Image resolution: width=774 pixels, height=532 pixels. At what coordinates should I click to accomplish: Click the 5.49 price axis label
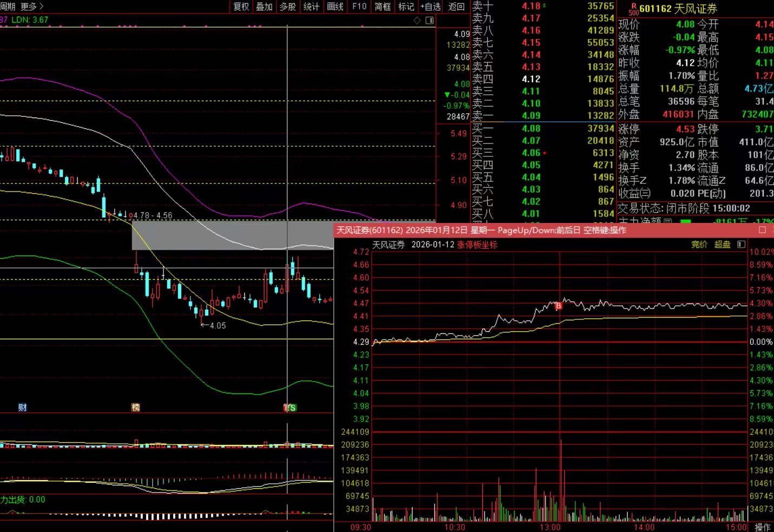pos(458,133)
